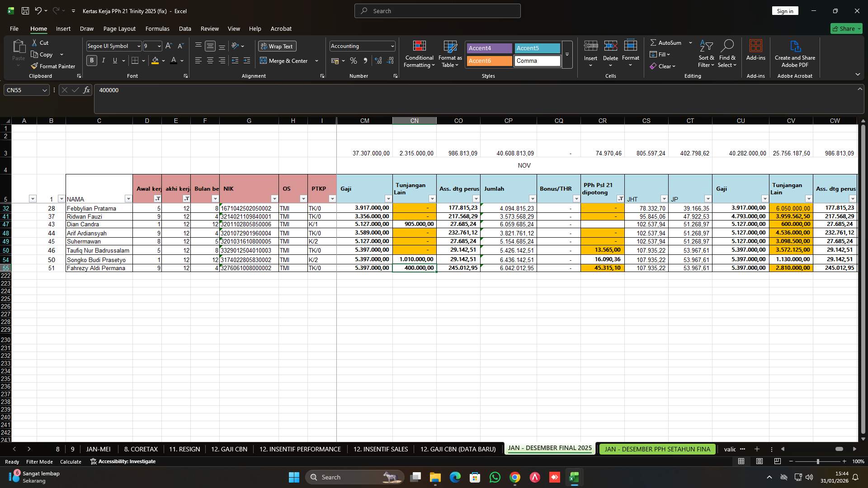868x488 pixels.
Task: Toggle italic formatting
Action: [x=103, y=60]
